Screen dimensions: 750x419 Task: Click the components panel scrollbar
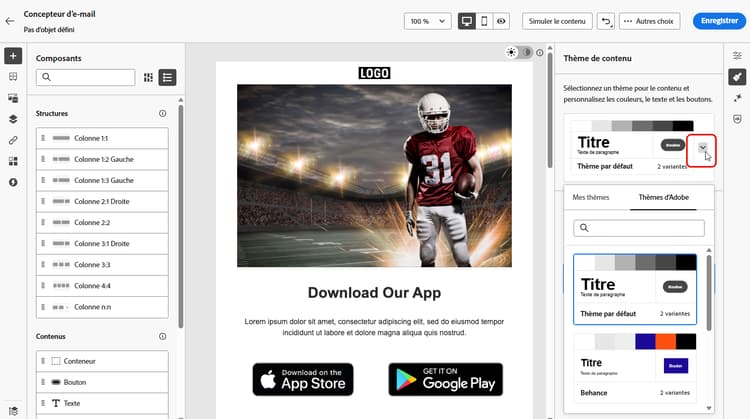(181, 216)
